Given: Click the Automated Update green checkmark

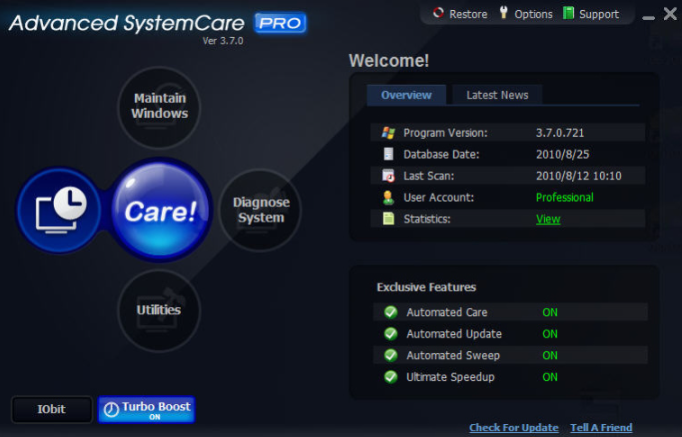Looking at the screenshot, I should [391, 334].
